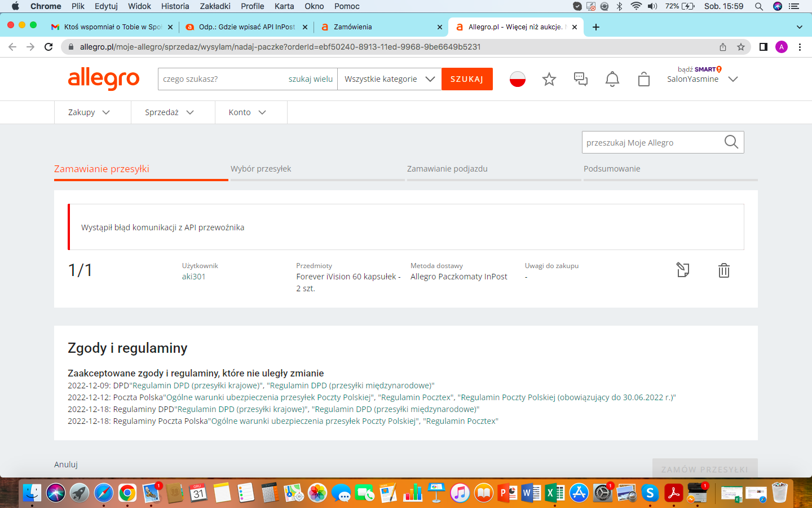Click the Polish flag icon
The image size is (812, 508).
[517, 79]
